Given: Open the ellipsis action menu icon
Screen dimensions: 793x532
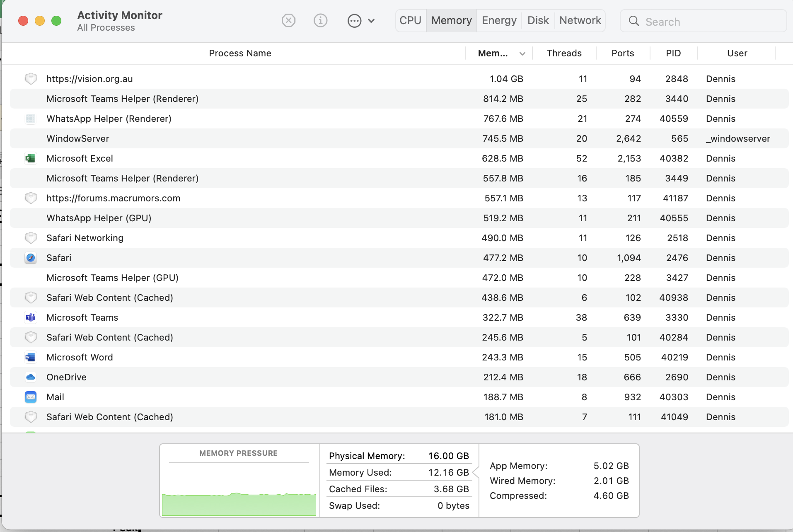Looking at the screenshot, I should click(x=354, y=21).
